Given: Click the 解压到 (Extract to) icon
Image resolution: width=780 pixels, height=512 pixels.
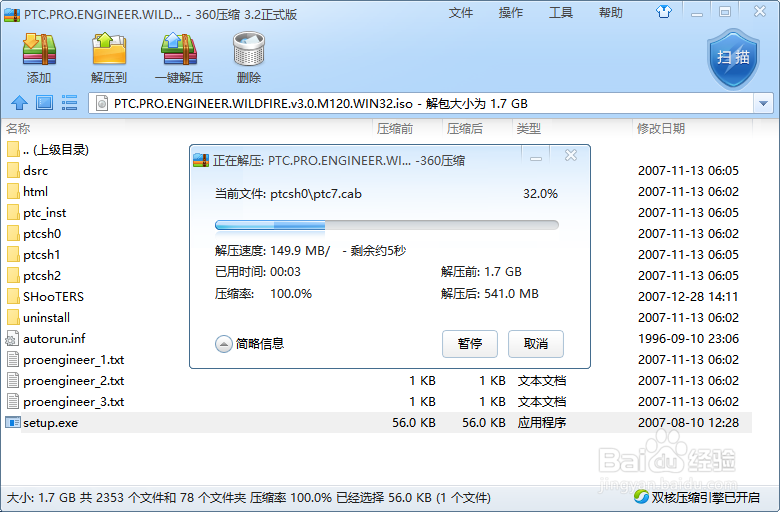Looking at the screenshot, I should tap(109, 50).
